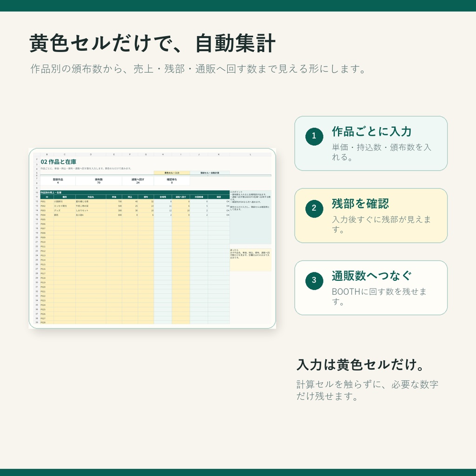Select the 700 unit price cell

click(x=114, y=201)
